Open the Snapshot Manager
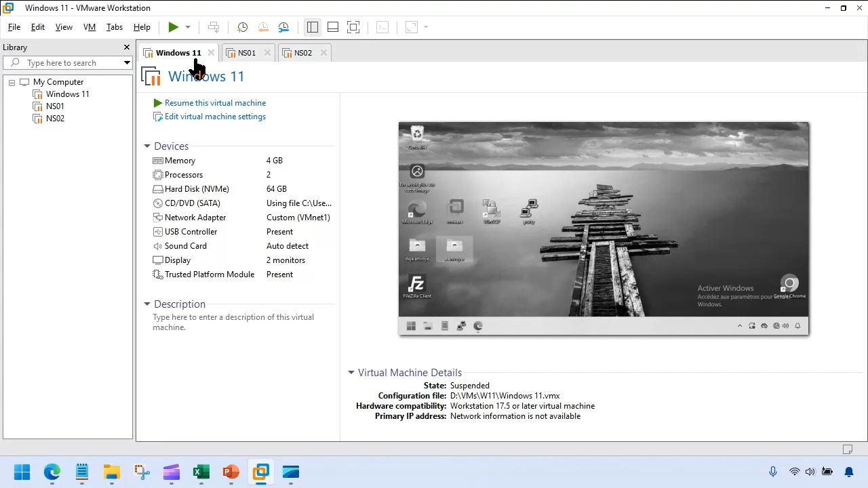 (x=283, y=27)
